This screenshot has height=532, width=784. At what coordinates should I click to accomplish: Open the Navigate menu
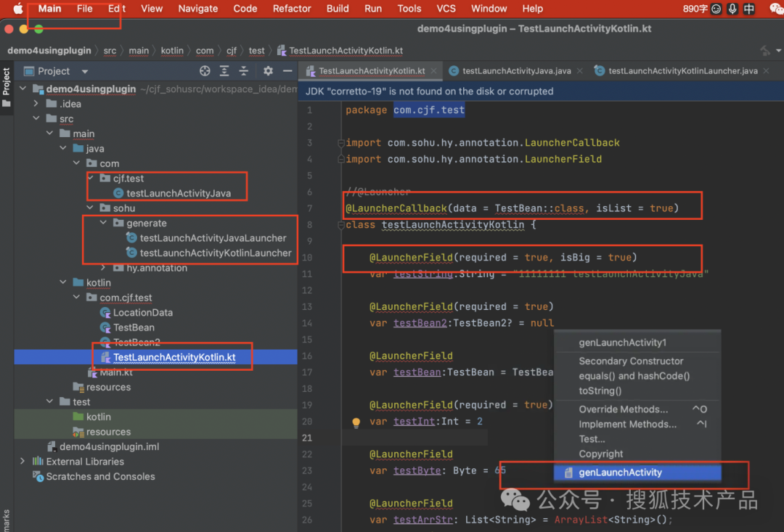pos(198,9)
